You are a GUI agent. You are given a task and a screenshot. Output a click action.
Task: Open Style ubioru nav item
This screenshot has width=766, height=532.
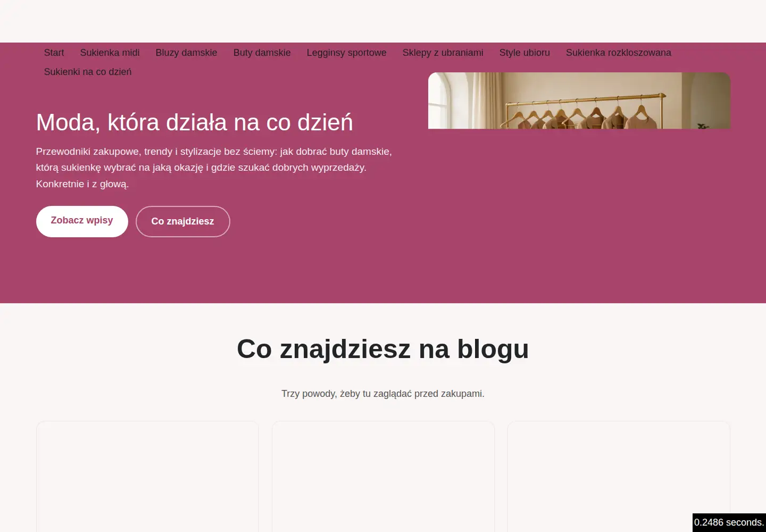pyautogui.click(x=524, y=53)
